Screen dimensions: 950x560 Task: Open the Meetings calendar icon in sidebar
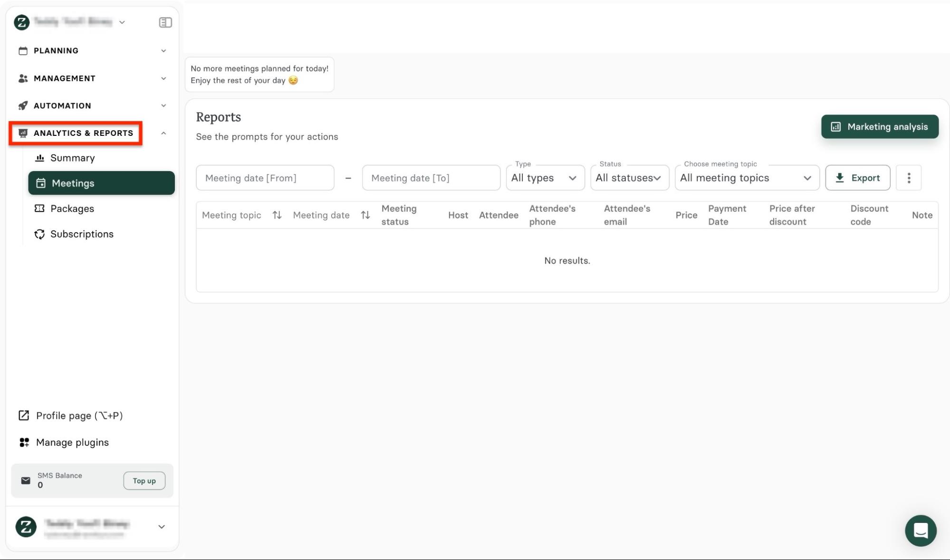click(x=41, y=183)
